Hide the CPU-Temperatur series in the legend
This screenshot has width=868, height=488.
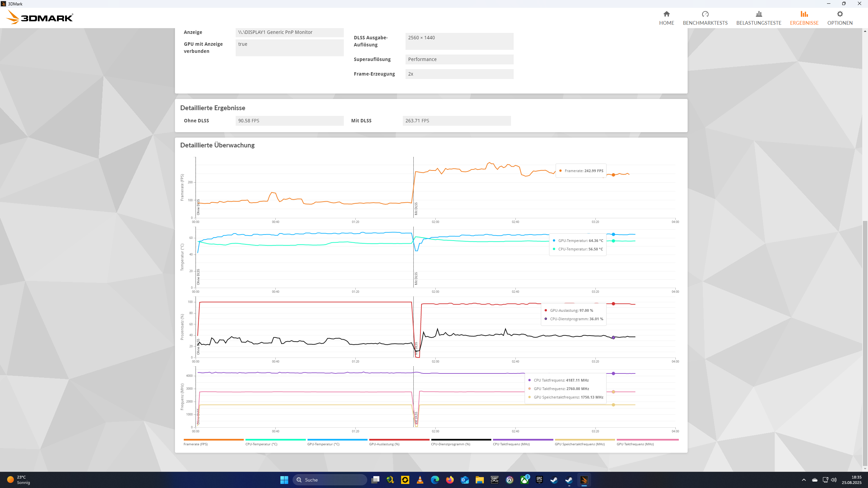(x=261, y=444)
